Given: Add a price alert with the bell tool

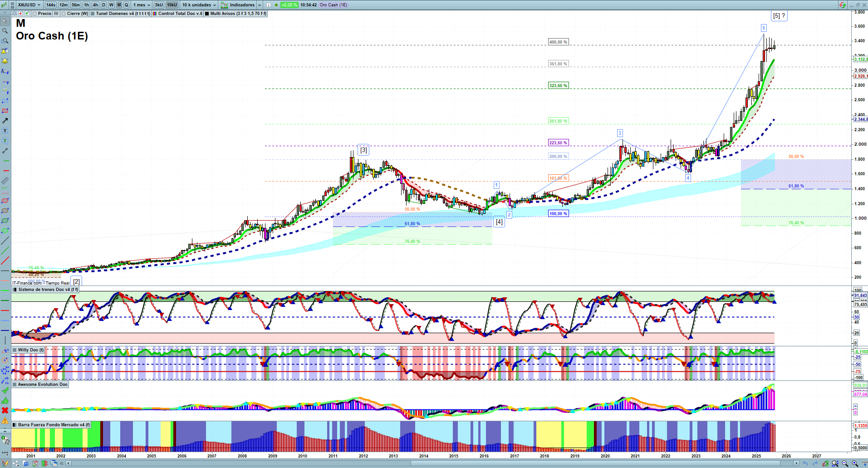Looking at the screenshot, I should pyautogui.click(x=5, y=61).
